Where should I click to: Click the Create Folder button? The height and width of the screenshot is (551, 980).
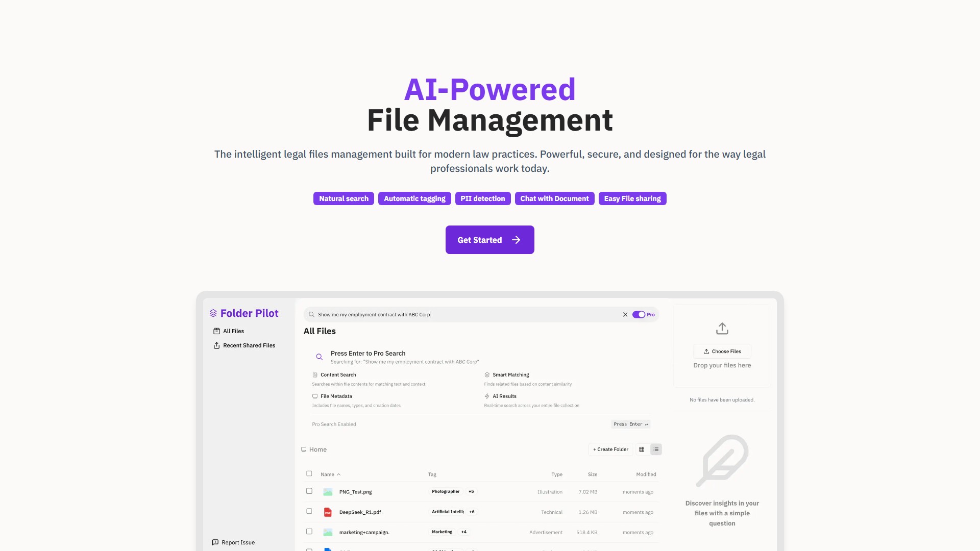pyautogui.click(x=610, y=449)
